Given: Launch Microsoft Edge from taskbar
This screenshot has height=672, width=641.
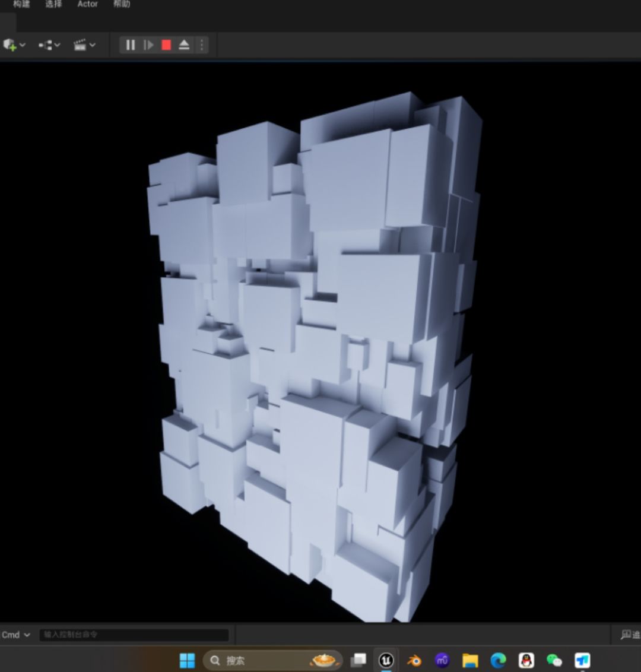Looking at the screenshot, I should [498, 660].
